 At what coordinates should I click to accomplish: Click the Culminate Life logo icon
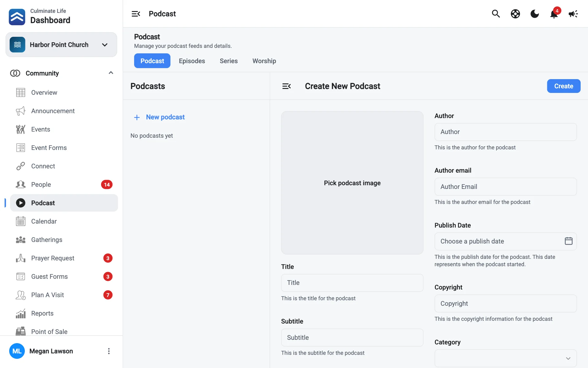point(17,17)
